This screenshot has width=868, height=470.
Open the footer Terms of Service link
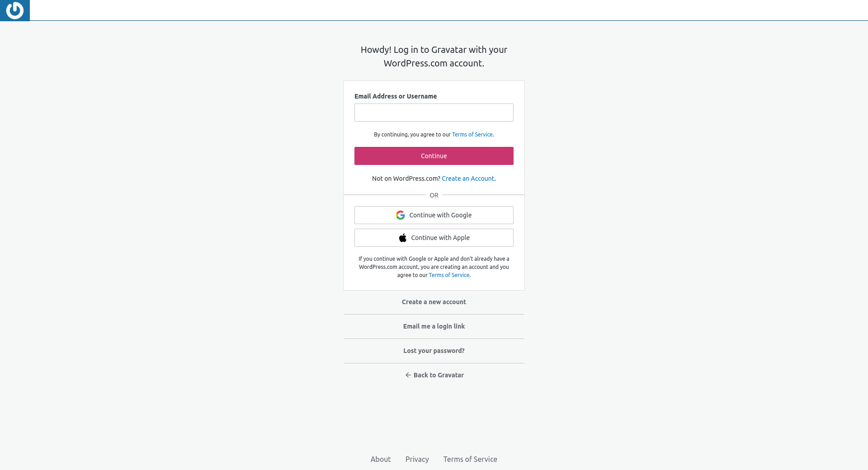pyautogui.click(x=470, y=459)
